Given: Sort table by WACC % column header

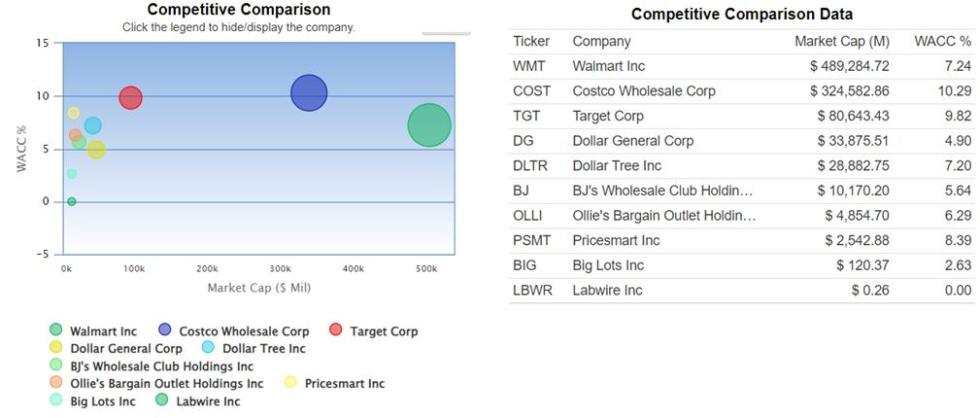Looking at the screenshot, I should click(x=942, y=42).
